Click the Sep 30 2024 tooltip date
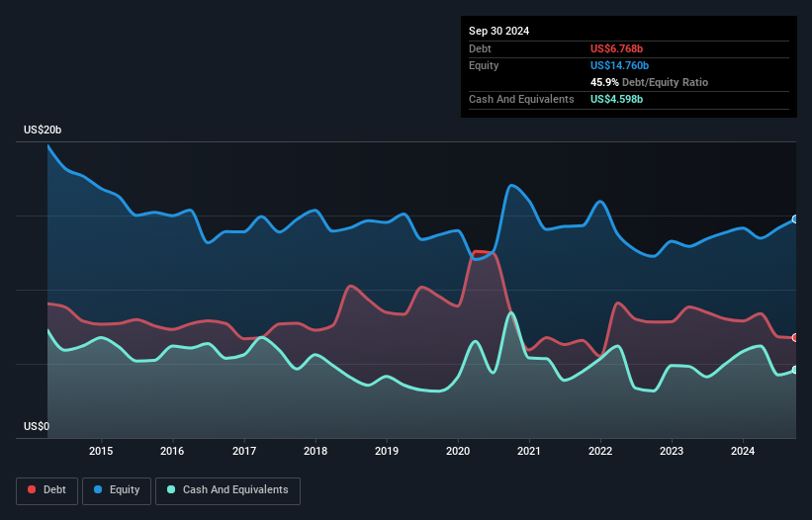Image resolution: width=812 pixels, height=520 pixels. [498, 31]
